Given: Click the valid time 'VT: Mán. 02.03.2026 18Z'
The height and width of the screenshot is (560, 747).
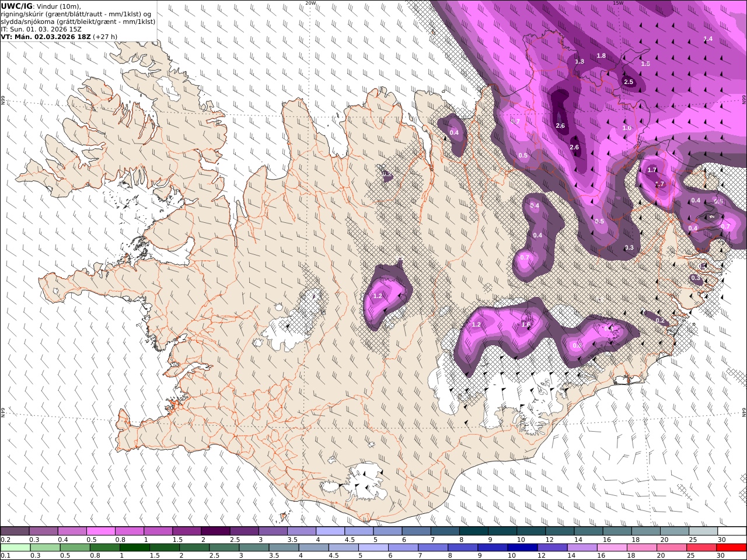Looking at the screenshot, I should (x=46, y=36).
